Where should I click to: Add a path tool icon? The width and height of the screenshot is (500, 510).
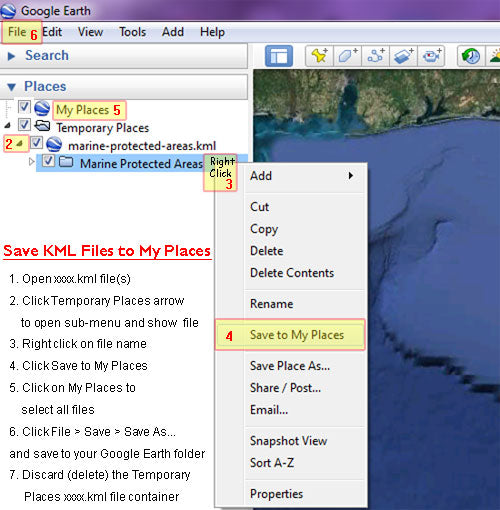375,56
